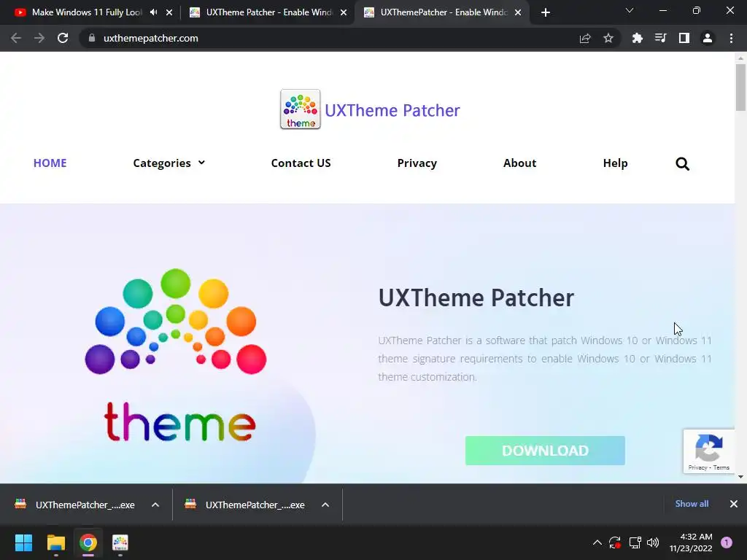Switch to the middle UXTheme Patcher tab

click(x=268, y=12)
